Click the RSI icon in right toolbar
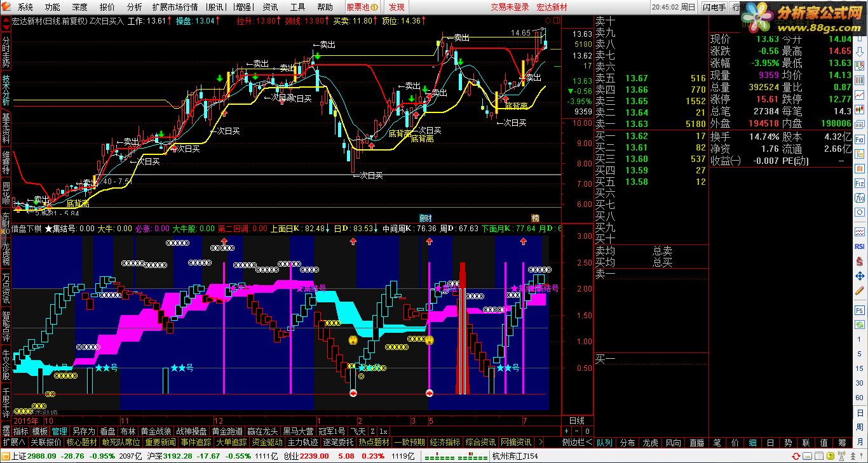The image size is (868, 463). 860,246
